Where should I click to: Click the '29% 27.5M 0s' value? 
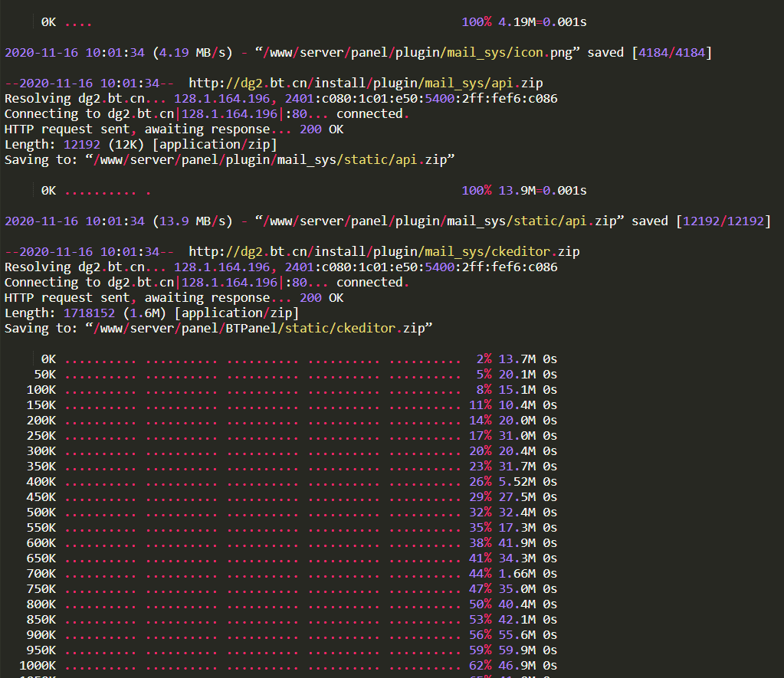513,497
